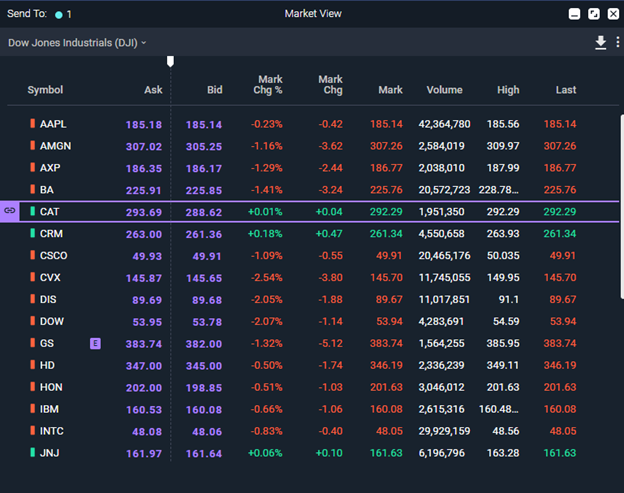This screenshot has width=624, height=493.
Task: Select the CVX symbol
Action: pyautogui.click(x=50, y=277)
